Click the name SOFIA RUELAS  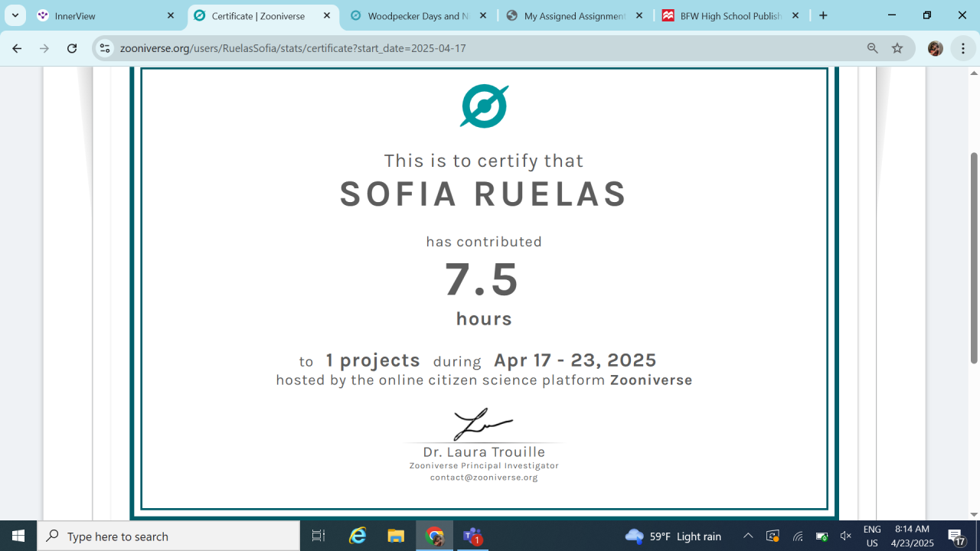tap(484, 194)
